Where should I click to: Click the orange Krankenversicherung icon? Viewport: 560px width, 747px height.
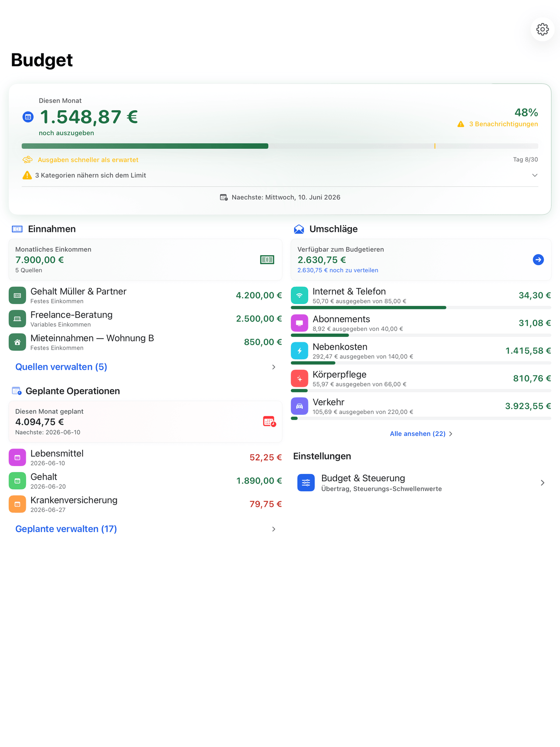click(17, 504)
